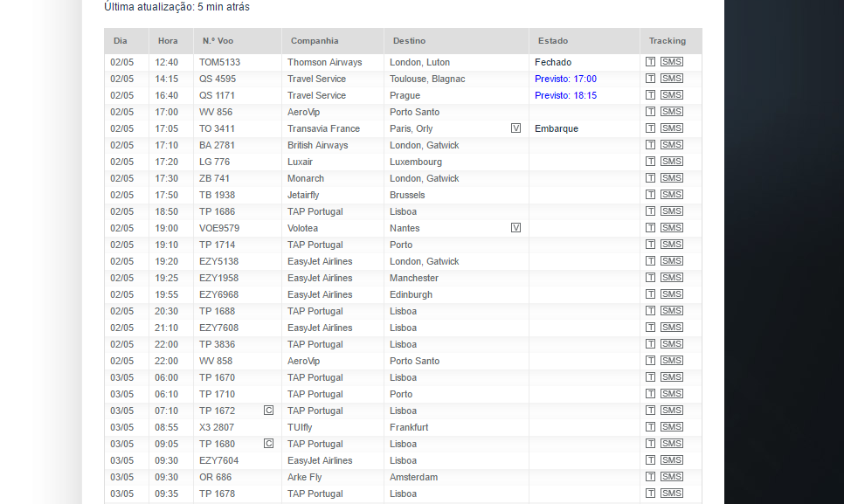Track Monarch flight ZB 741 with T icon
This screenshot has width=844, height=504.
(x=650, y=178)
